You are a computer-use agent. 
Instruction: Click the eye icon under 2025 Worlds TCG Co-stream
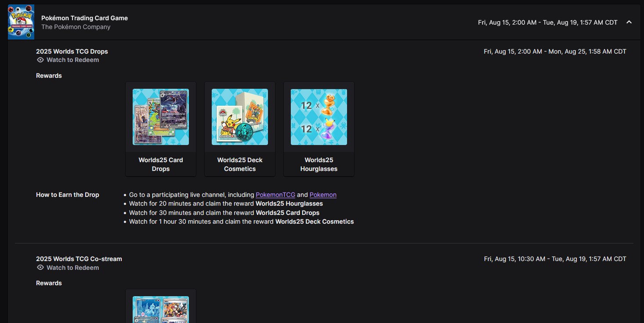point(40,268)
